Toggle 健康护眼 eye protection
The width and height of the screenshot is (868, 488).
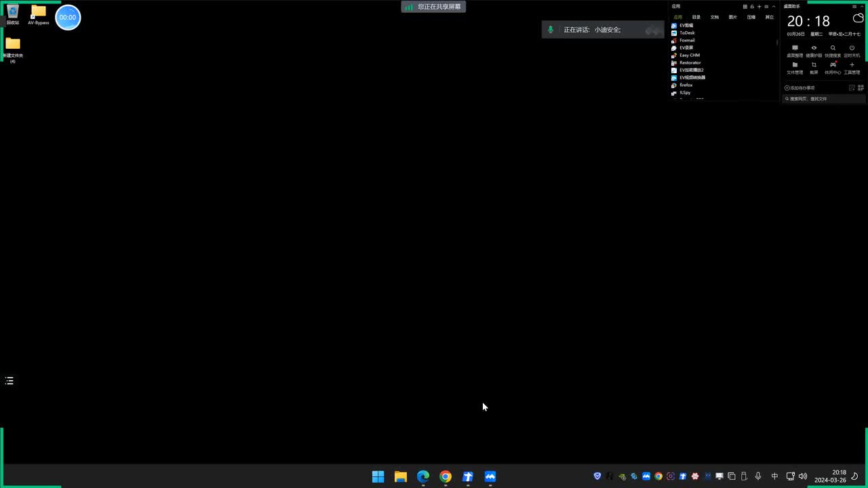[x=814, y=51]
